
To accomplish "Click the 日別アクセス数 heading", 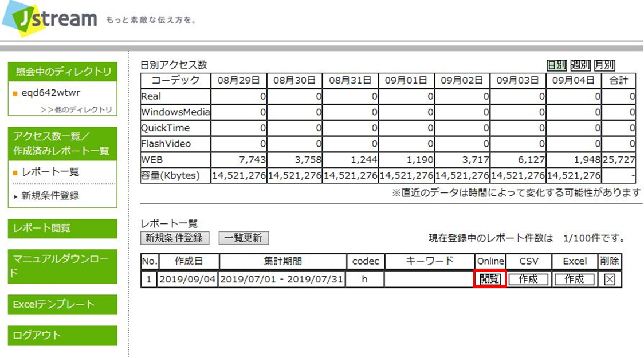I will (174, 65).
